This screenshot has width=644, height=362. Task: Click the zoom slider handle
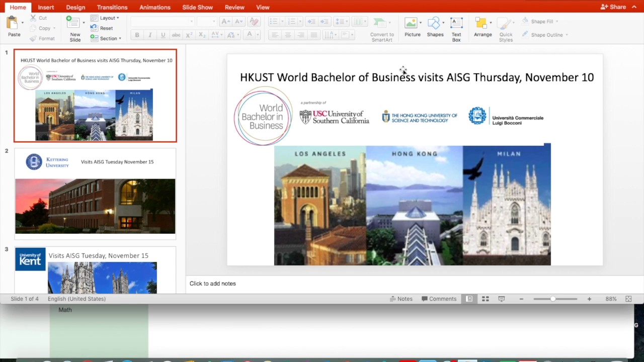[x=553, y=299]
